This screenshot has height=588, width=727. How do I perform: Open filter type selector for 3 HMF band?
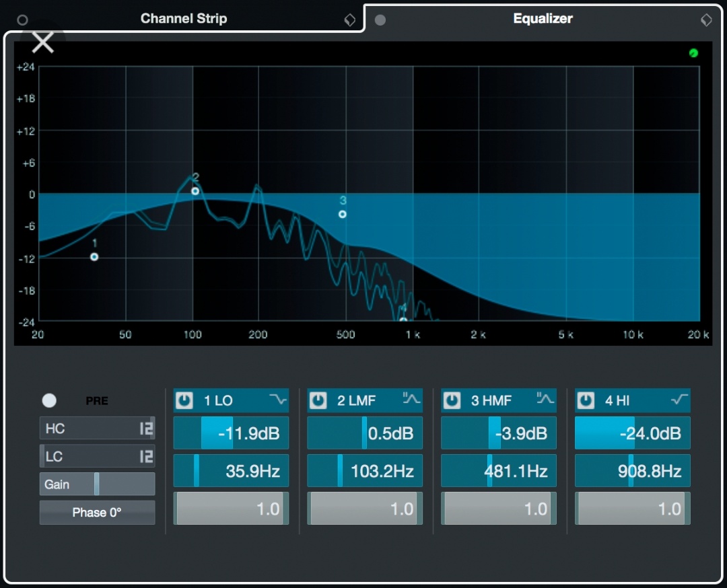pyautogui.click(x=545, y=398)
